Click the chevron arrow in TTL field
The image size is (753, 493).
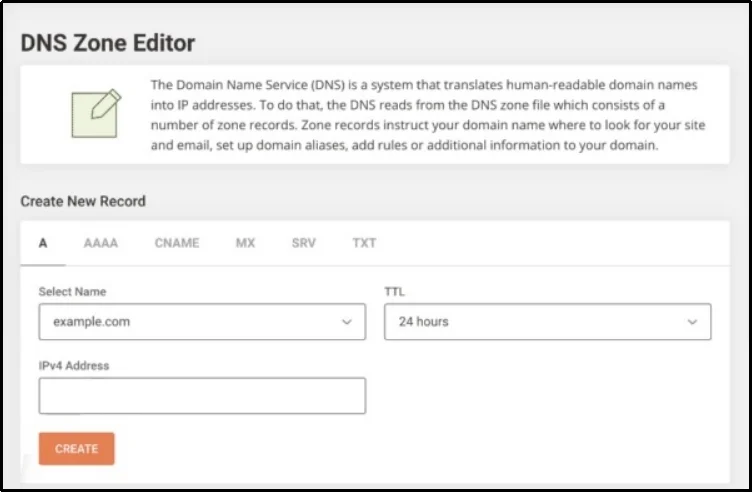(692, 322)
